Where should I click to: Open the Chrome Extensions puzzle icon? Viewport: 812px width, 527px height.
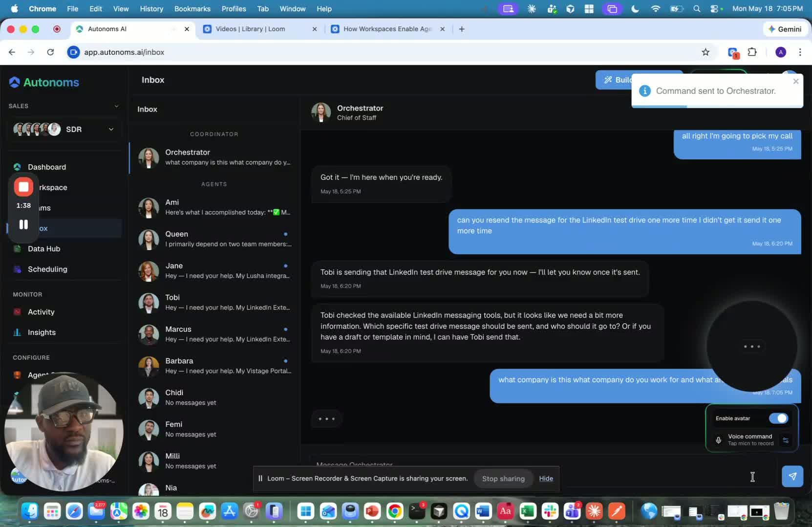click(x=752, y=52)
